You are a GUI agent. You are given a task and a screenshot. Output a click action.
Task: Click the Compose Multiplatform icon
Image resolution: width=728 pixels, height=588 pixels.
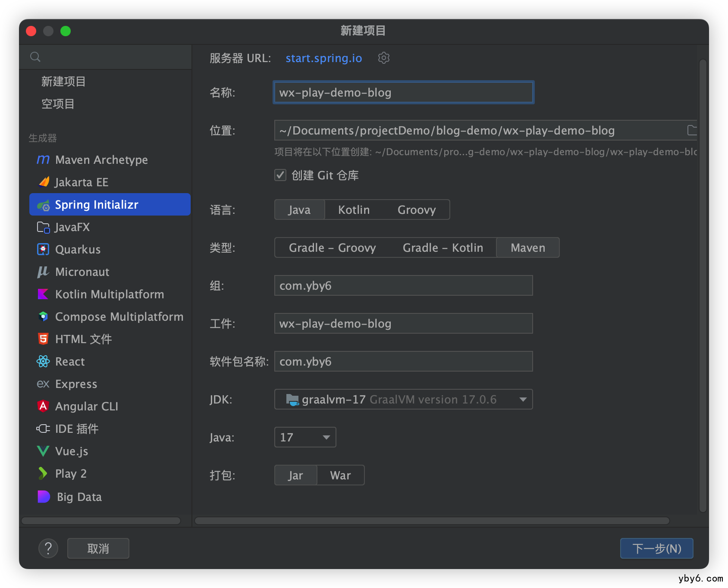pyautogui.click(x=43, y=317)
